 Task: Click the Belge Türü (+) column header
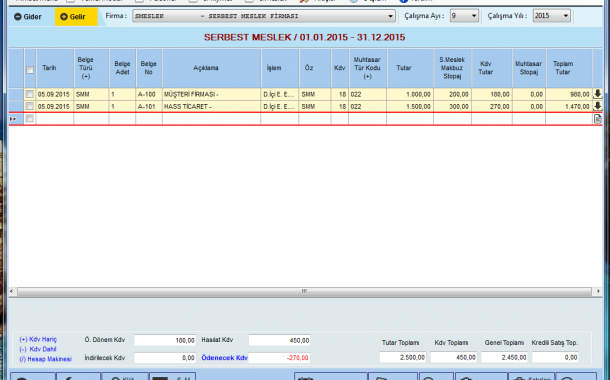coord(91,68)
